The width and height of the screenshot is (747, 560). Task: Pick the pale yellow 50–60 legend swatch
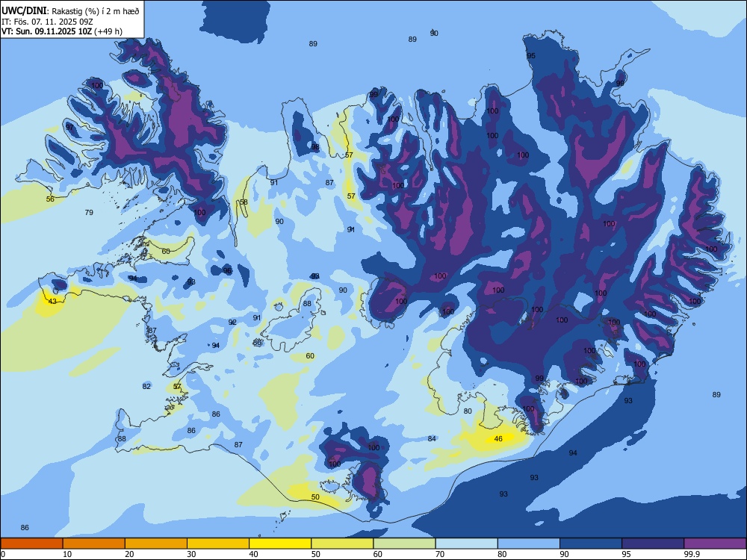342,544
